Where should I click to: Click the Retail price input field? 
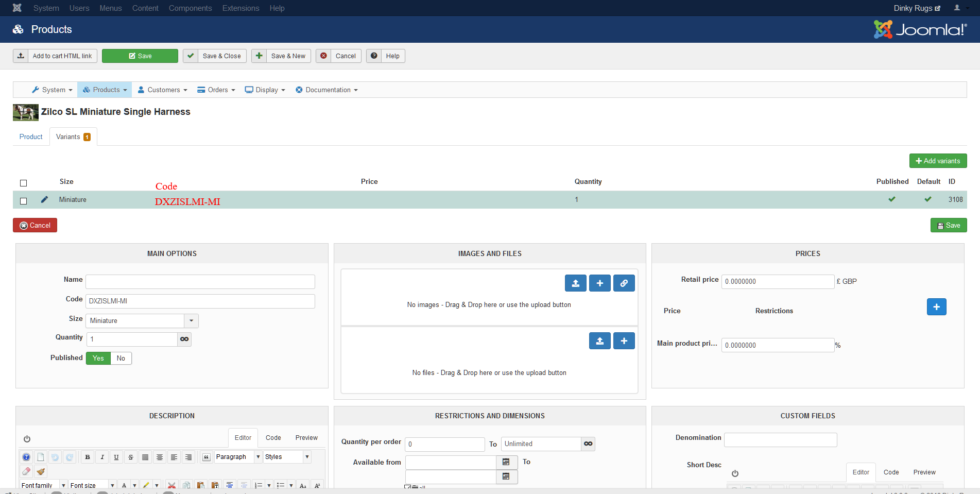click(778, 281)
